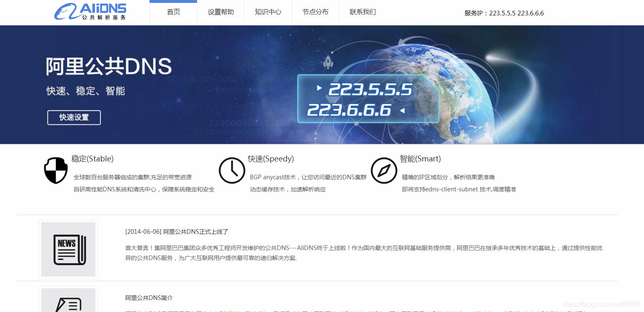The width and height of the screenshot is (644, 312).
Task: Click the 快速(Speedy) heading
Action: (x=271, y=159)
